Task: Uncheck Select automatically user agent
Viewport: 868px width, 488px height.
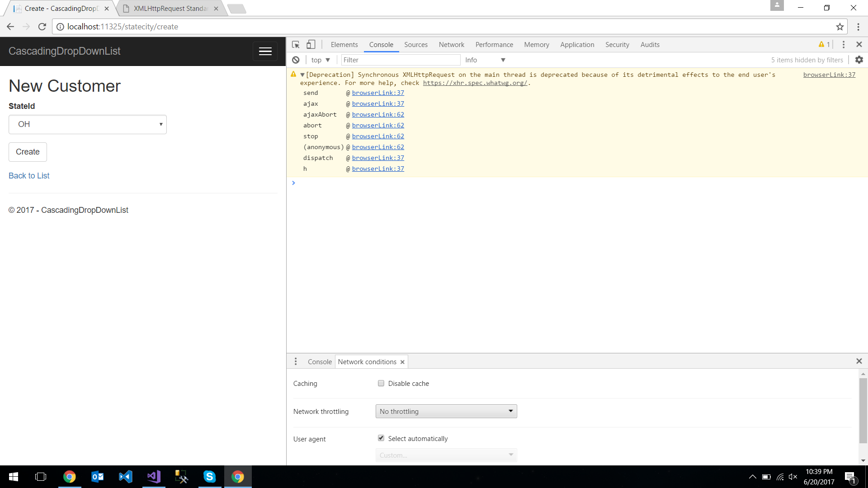Action: 381,438
